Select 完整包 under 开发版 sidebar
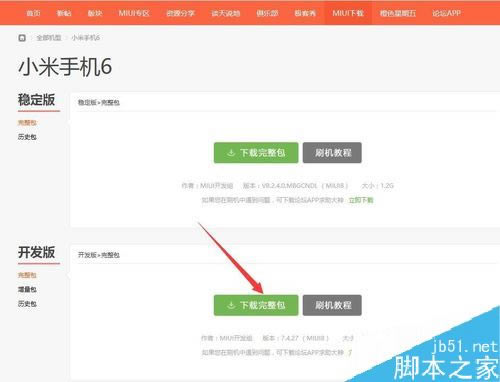Screen dimensions: 500x382 click(27, 275)
